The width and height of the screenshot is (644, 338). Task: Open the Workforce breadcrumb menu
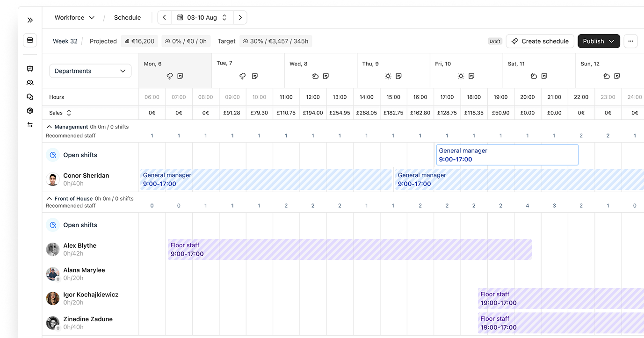pyautogui.click(x=74, y=18)
